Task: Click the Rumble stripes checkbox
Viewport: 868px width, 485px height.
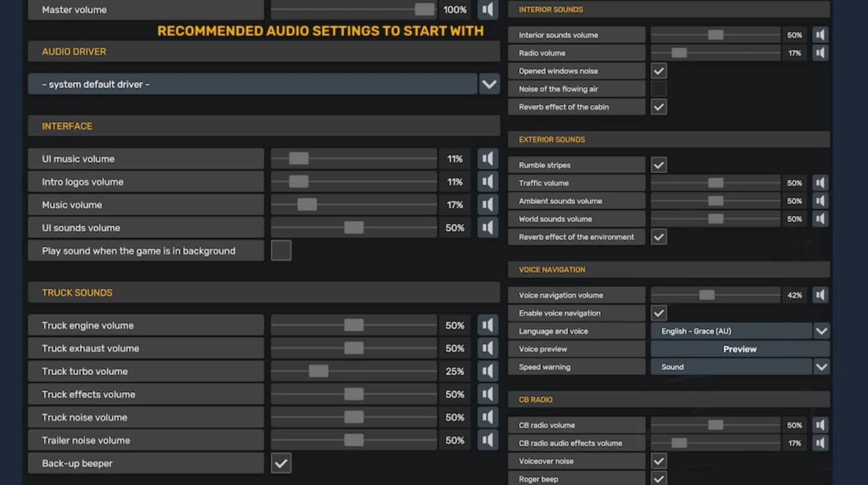Action: coord(659,165)
